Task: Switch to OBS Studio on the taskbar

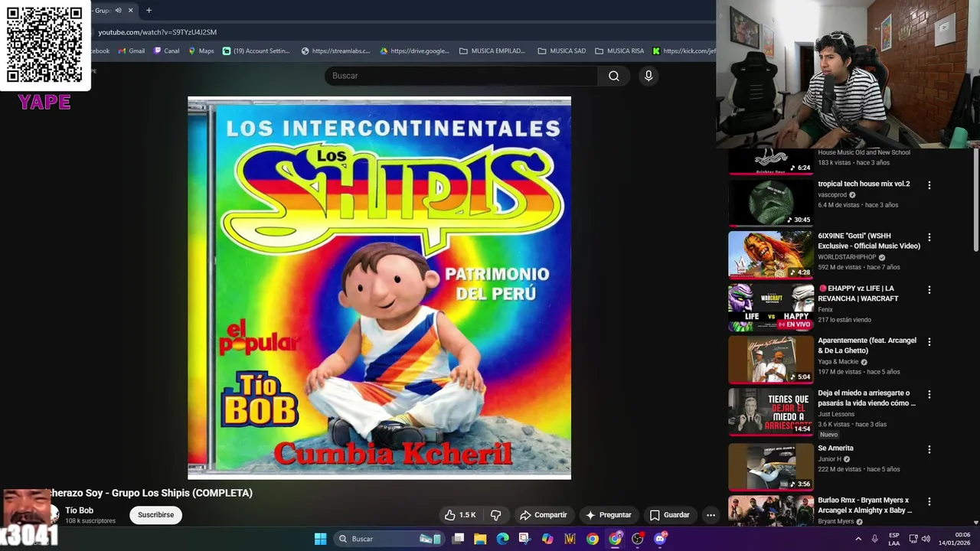Action: 637,539
